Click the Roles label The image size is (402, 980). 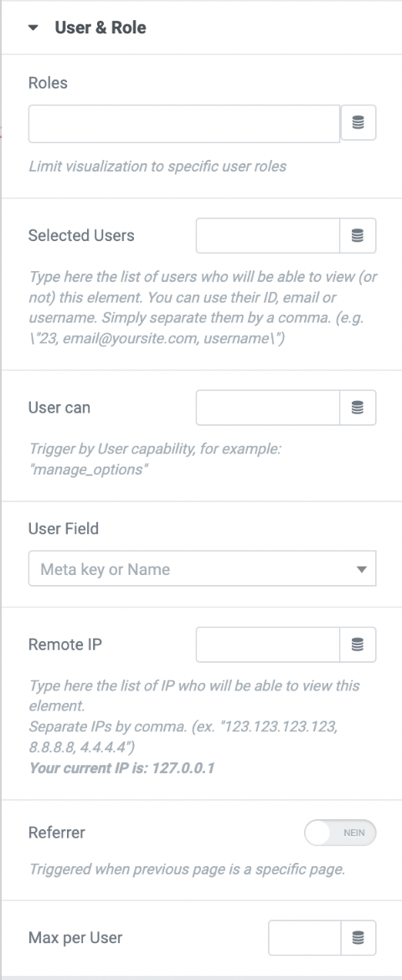pos(48,83)
